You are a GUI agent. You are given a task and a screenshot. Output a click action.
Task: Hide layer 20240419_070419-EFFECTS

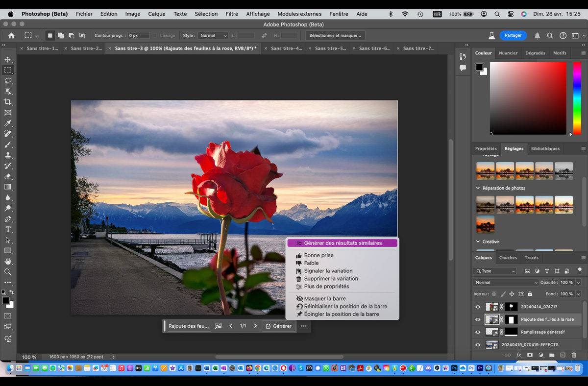(x=478, y=344)
